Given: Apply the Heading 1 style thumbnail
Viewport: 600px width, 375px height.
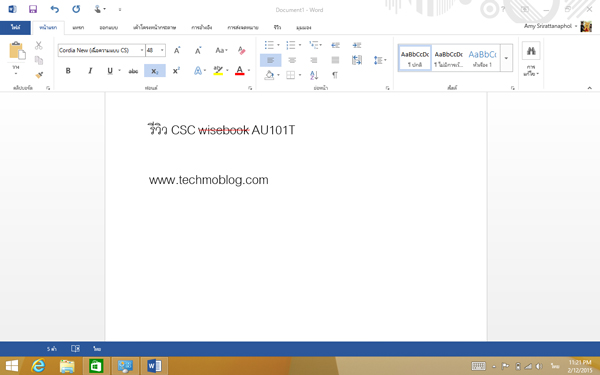Looking at the screenshot, I should tap(482, 58).
